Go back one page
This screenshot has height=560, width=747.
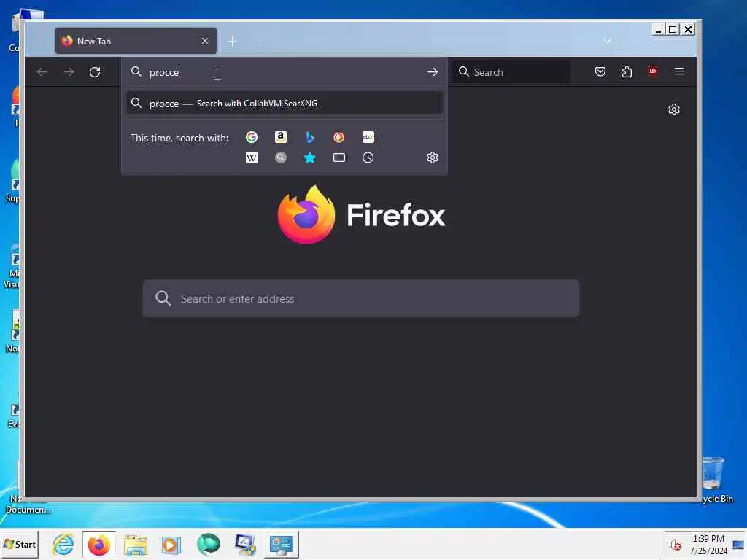(x=42, y=72)
